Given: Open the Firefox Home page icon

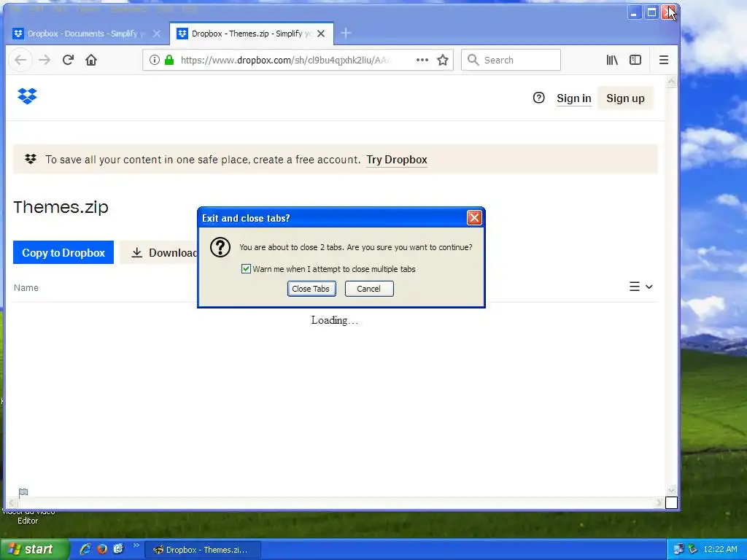Looking at the screenshot, I should [91, 60].
